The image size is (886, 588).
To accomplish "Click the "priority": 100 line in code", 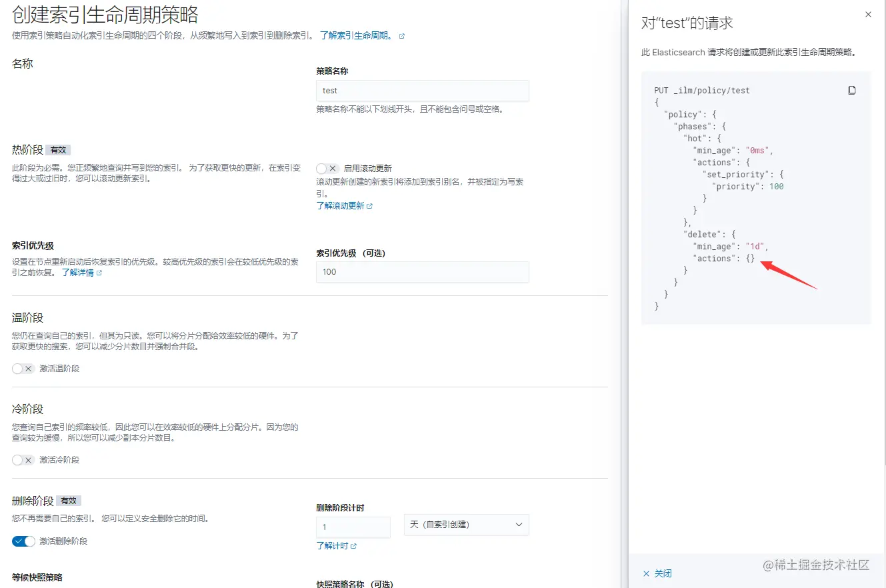I will pyautogui.click(x=747, y=187).
